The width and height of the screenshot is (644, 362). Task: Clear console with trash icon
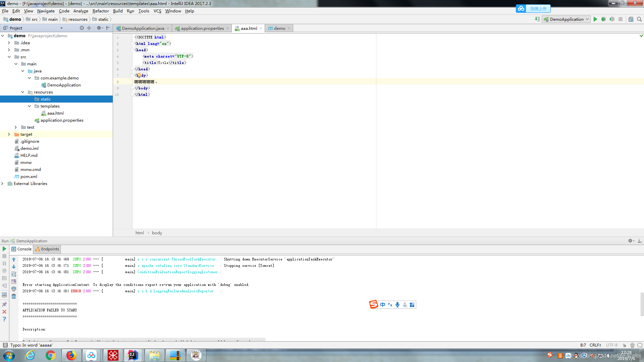coord(14,296)
